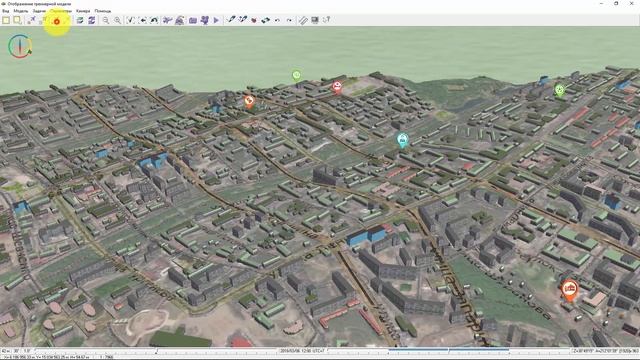Screen dimensions: 640x360
Task: Click the redo arrow toolbar icon
Action: coord(289,20)
